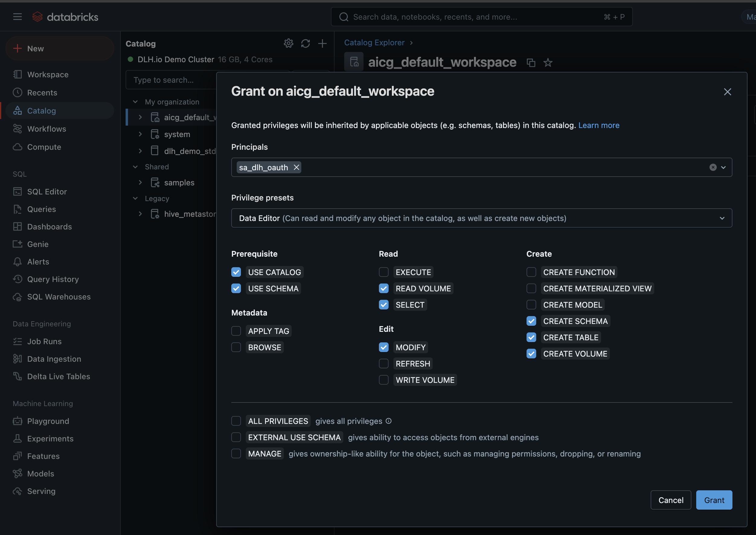Expand the system catalog tree node
This screenshot has width=756, height=535.
point(140,134)
